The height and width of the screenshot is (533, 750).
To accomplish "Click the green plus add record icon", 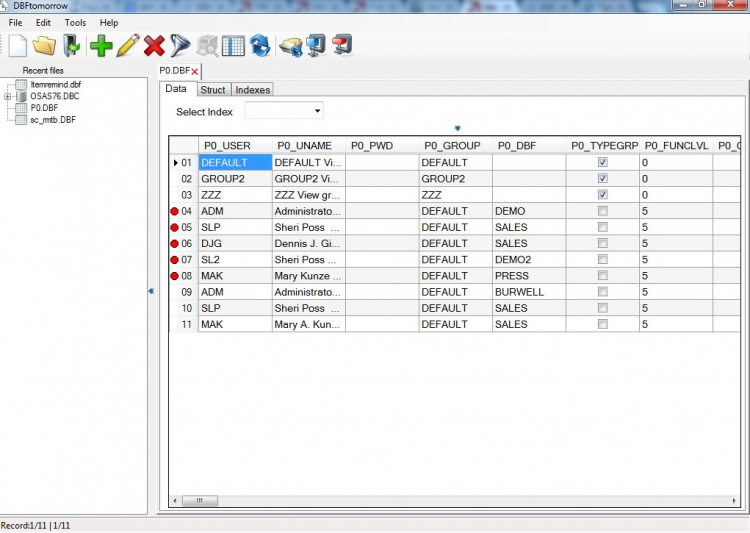I will 101,45.
